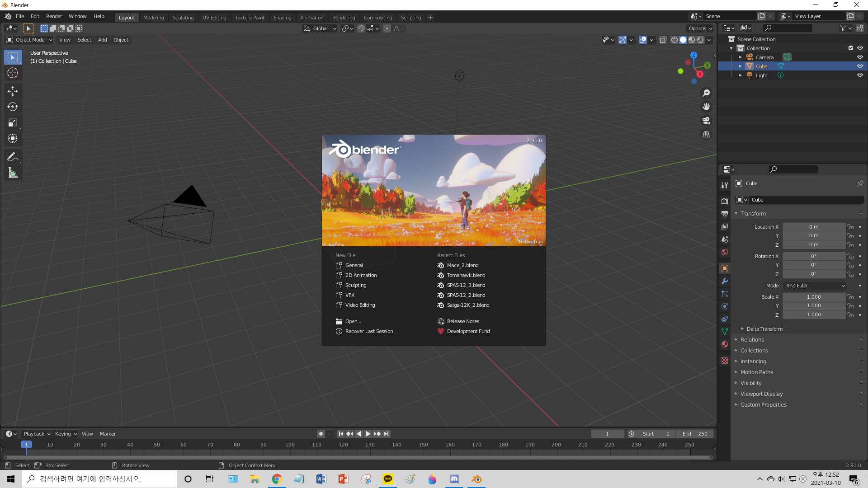Pin the Cube properties panel
868x488 pixels.
point(860,183)
